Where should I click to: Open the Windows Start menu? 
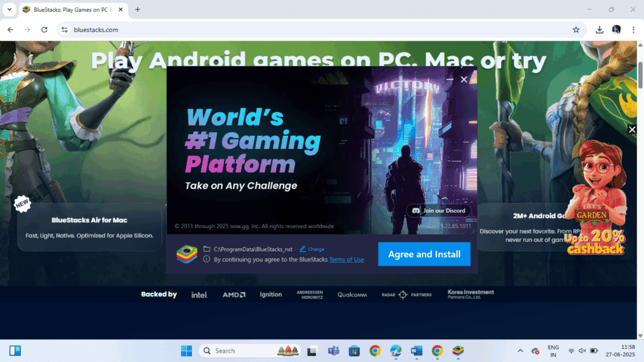pyautogui.click(x=186, y=350)
